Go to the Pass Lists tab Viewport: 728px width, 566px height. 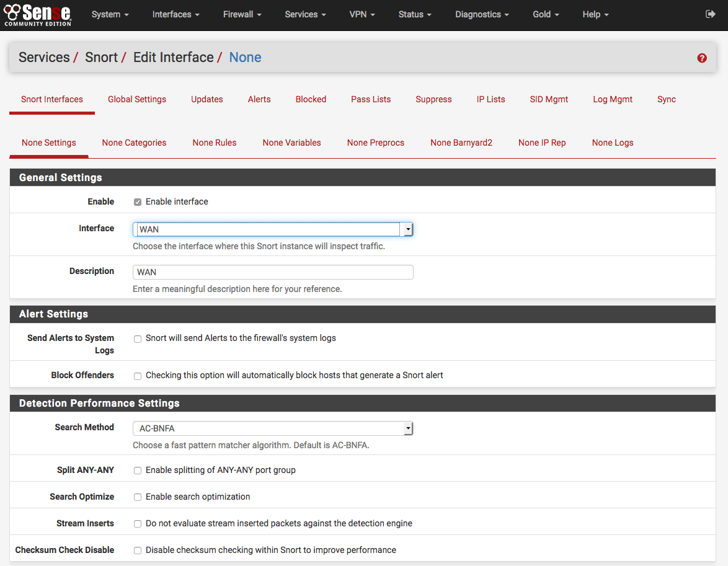coord(371,99)
